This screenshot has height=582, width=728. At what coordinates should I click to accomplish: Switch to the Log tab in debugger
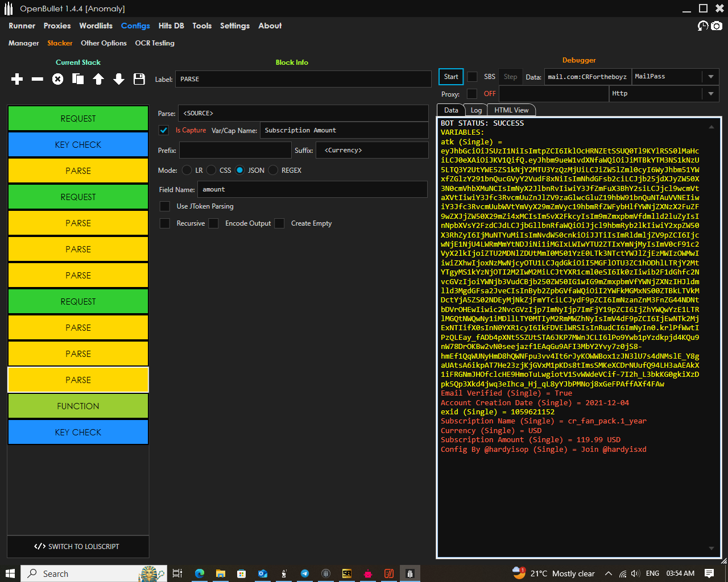pos(477,110)
